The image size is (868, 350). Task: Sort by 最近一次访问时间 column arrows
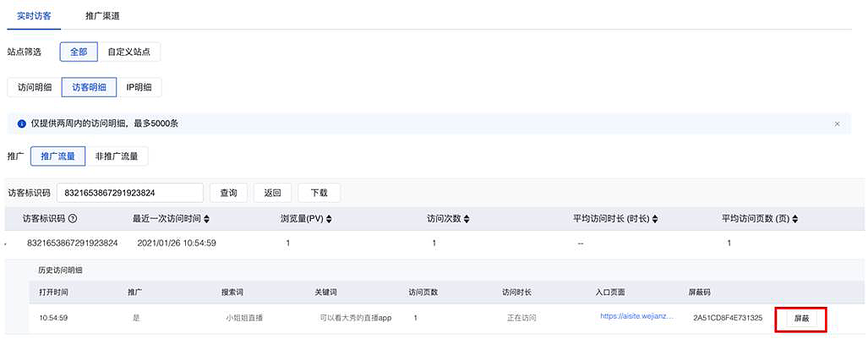click(x=208, y=218)
